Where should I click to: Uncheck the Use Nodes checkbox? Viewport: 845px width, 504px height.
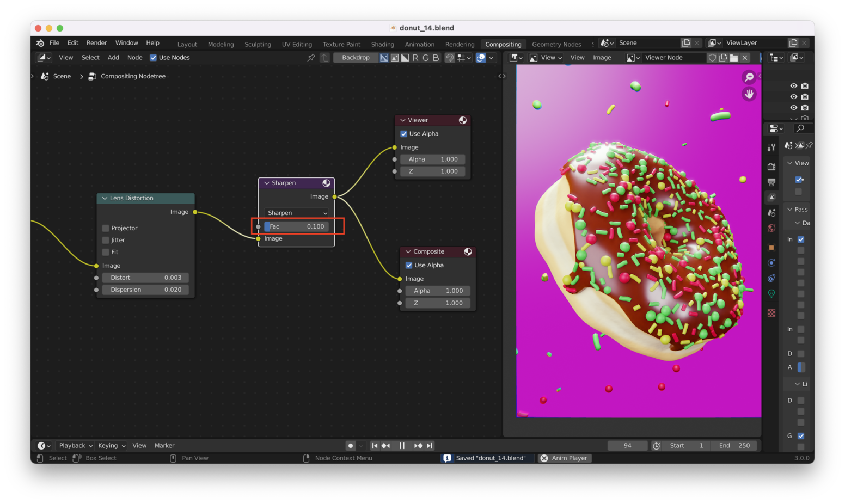(153, 58)
